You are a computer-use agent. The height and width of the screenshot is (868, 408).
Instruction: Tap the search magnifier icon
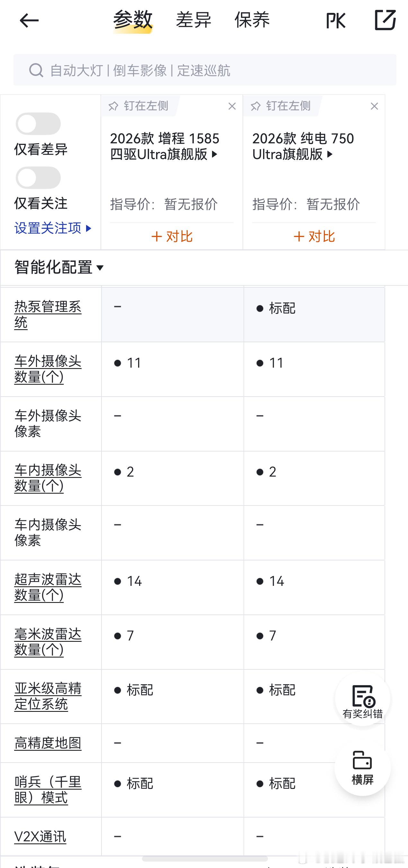pyautogui.click(x=36, y=70)
